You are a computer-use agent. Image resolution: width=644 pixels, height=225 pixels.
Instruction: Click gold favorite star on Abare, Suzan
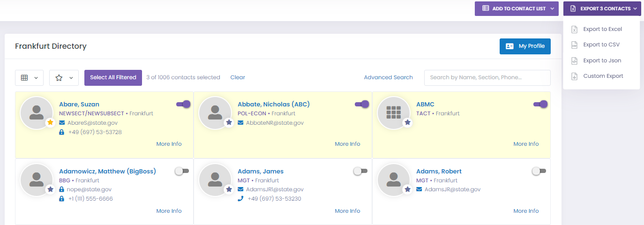pos(50,122)
